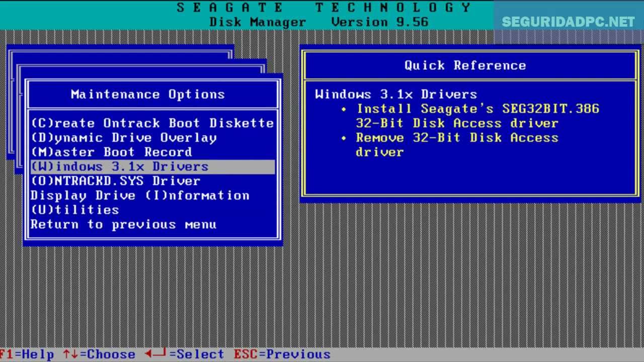The width and height of the screenshot is (644, 362).
Task: Click the Maintenance Options title
Action: (148, 95)
